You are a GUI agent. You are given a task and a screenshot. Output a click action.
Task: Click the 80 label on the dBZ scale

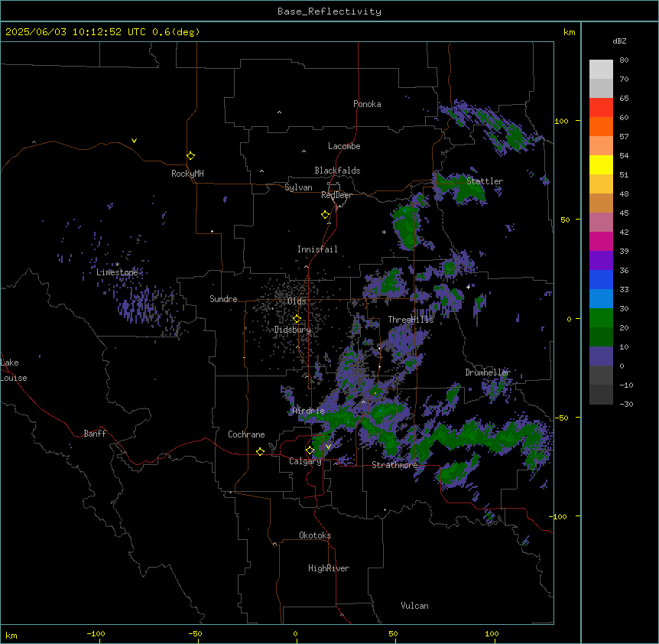tap(624, 60)
